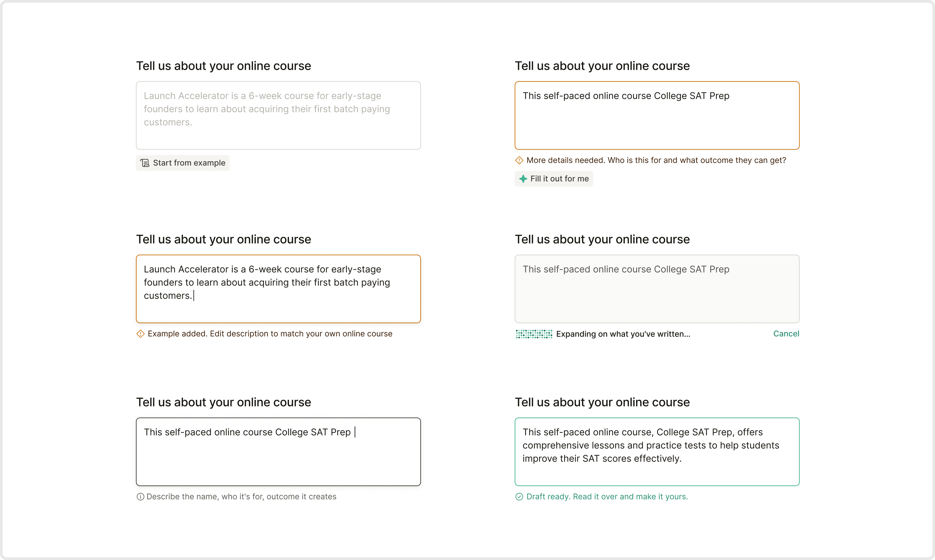Click the black-bordered textarea with College SAT Prep
The width and height of the screenshot is (935, 560).
point(278,452)
